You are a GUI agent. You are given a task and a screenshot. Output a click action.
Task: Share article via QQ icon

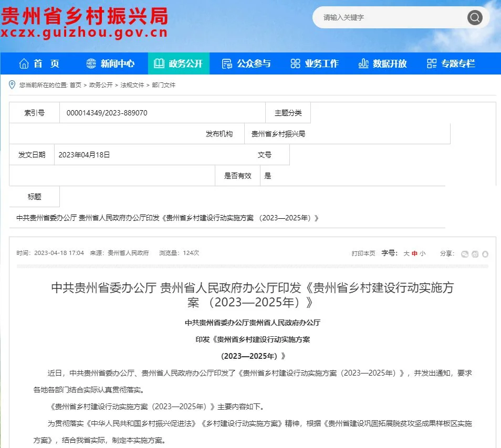(485, 254)
